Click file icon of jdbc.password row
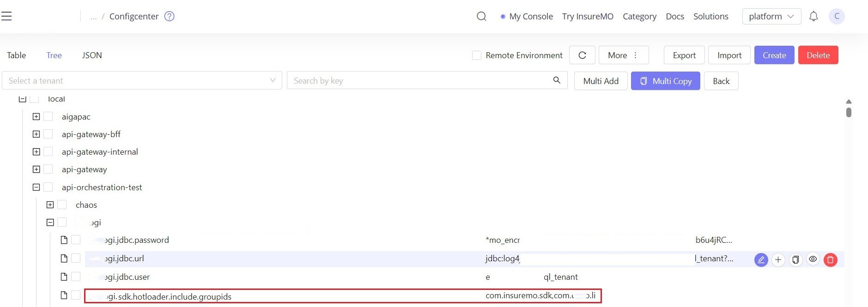Screen dimensions: 868x307 [64, 240]
